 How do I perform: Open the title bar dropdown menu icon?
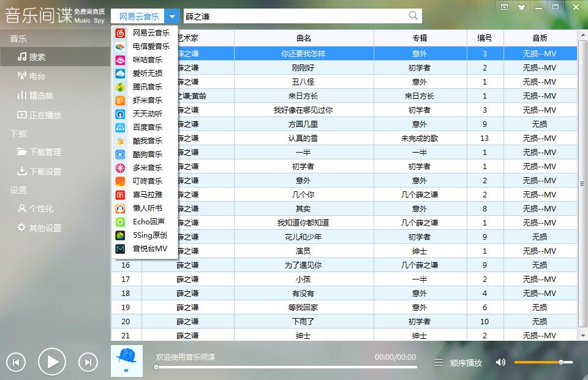(x=504, y=7)
